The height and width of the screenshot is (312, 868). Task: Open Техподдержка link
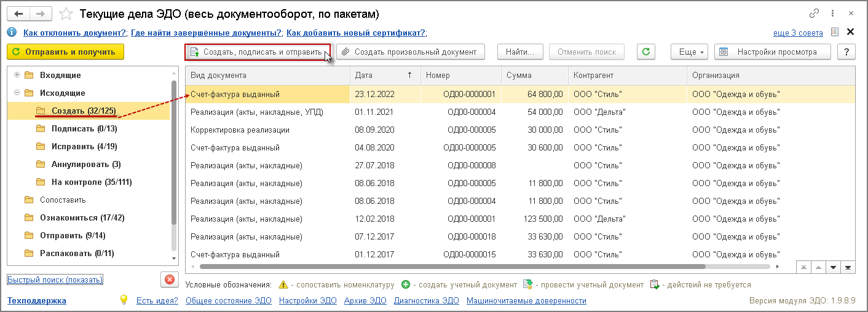36,300
